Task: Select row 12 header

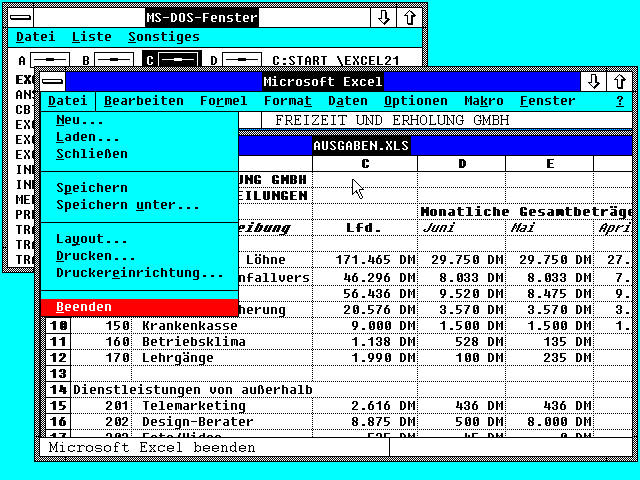Action: [58, 358]
